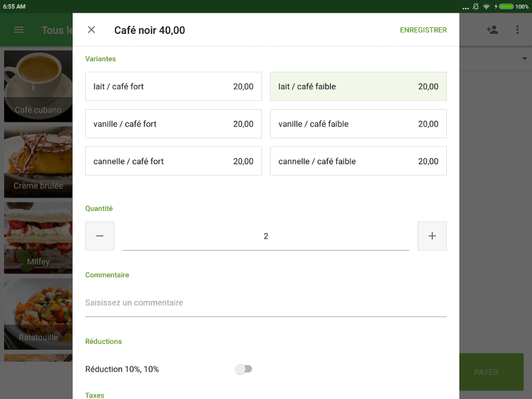Open the three-dot overflow menu
This screenshot has height=399, width=532.
[x=517, y=30]
